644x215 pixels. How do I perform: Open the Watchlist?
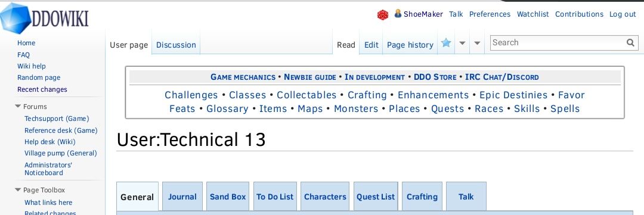pyautogui.click(x=532, y=14)
